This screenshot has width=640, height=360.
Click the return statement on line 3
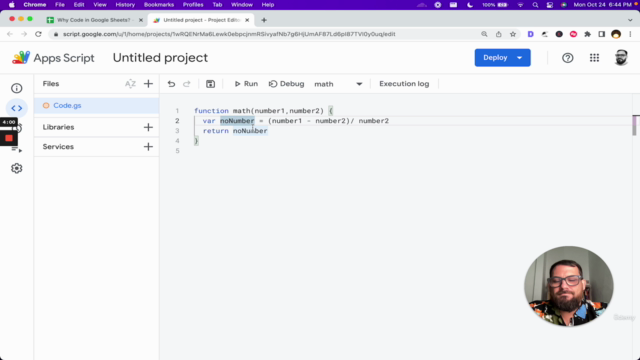point(235,131)
